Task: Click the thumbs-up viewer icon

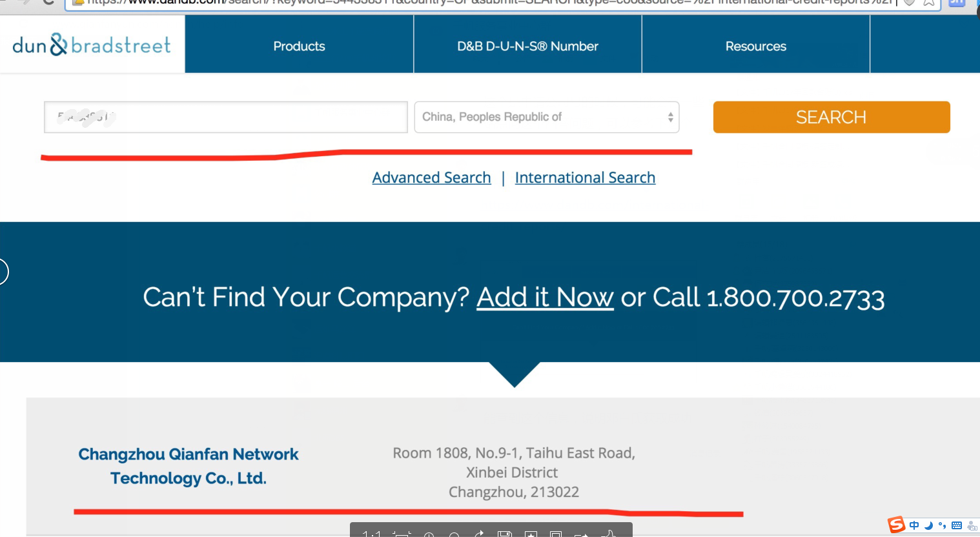Action: tap(608, 533)
